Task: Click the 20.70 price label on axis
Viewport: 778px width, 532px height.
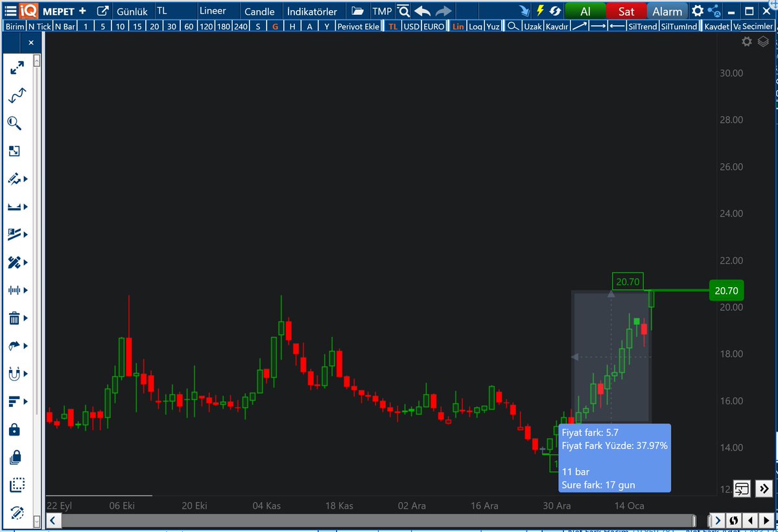Action: pyautogui.click(x=726, y=290)
